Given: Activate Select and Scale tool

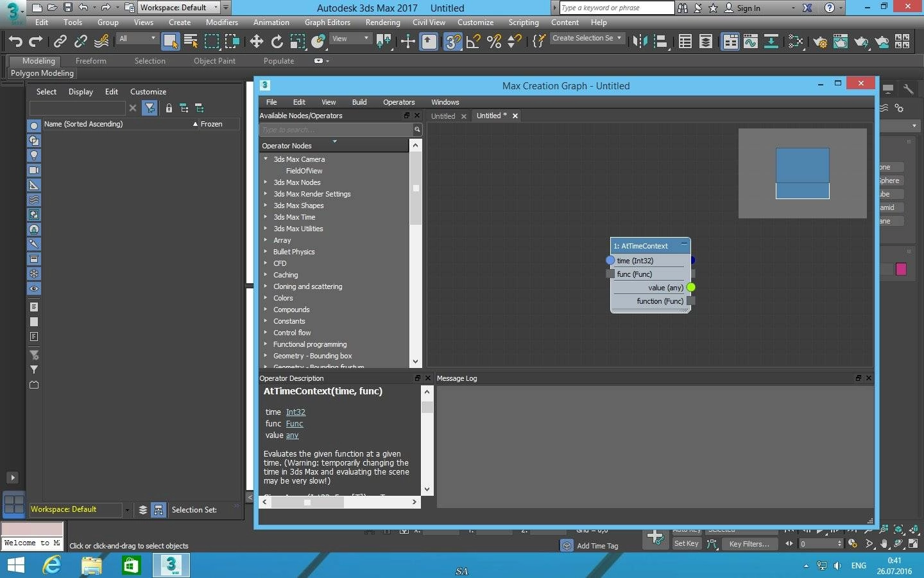Looking at the screenshot, I should 297,42.
